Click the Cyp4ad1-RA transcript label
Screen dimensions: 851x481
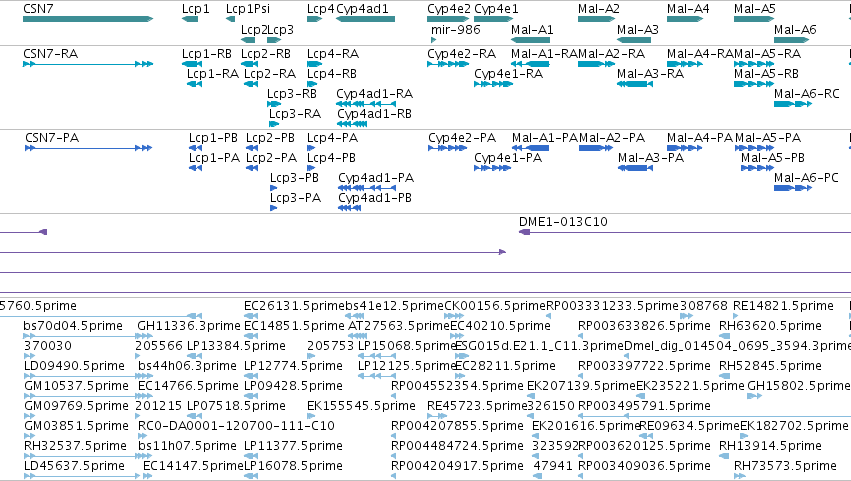click(x=374, y=94)
